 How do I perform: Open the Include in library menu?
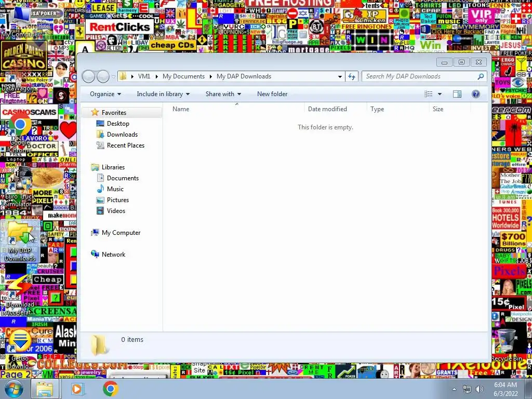(x=163, y=94)
